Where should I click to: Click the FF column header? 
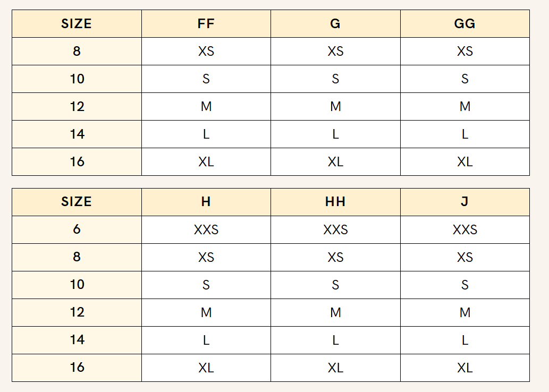point(206,24)
